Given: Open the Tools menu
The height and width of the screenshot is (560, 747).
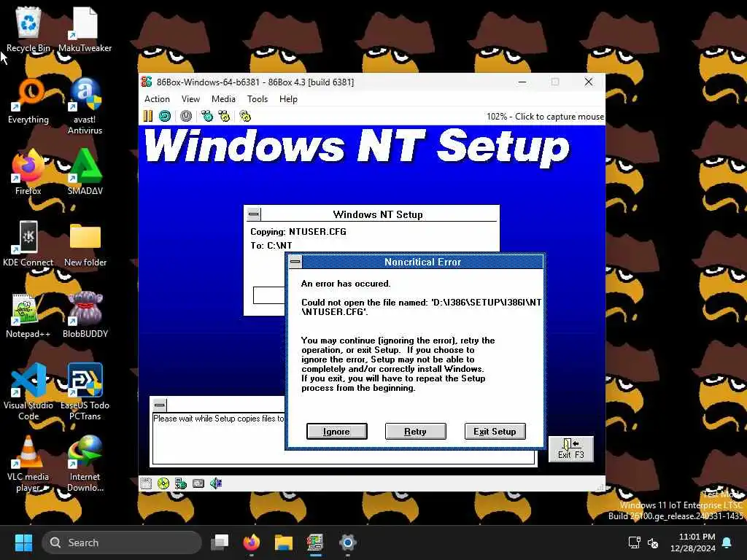Looking at the screenshot, I should click(258, 99).
